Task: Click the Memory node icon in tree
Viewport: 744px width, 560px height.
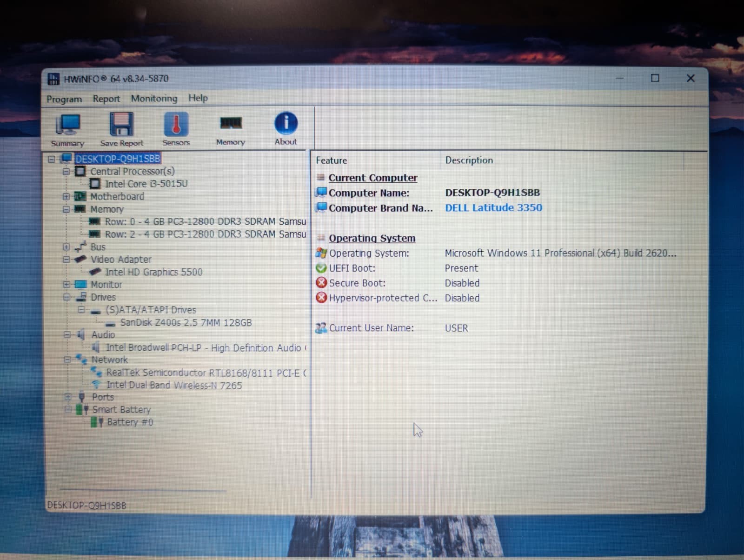Action: [80, 209]
